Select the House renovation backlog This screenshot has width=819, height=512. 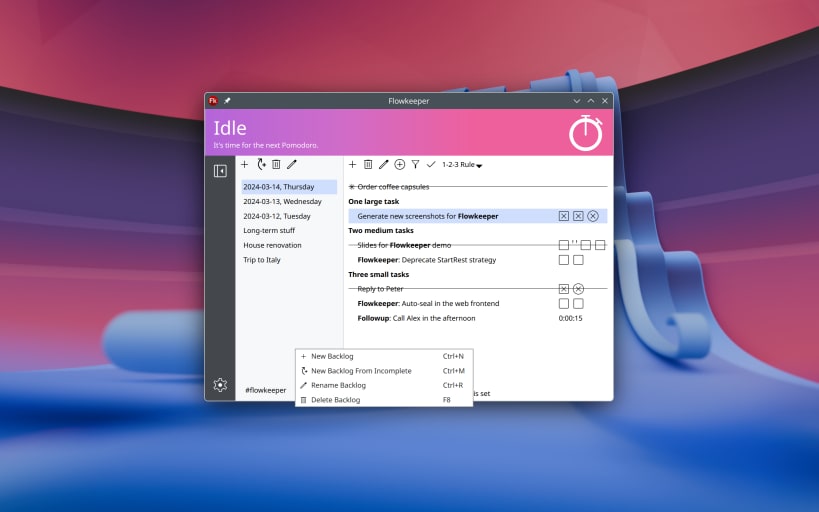[289, 245]
